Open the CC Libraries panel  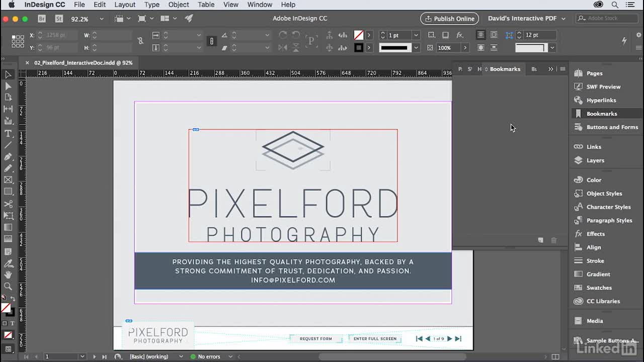pos(603,301)
